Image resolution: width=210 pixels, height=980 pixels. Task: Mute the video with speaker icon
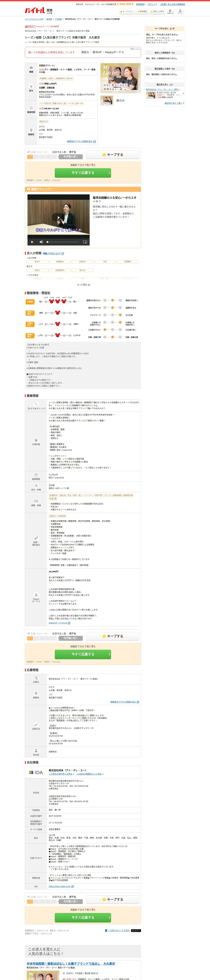point(42,242)
